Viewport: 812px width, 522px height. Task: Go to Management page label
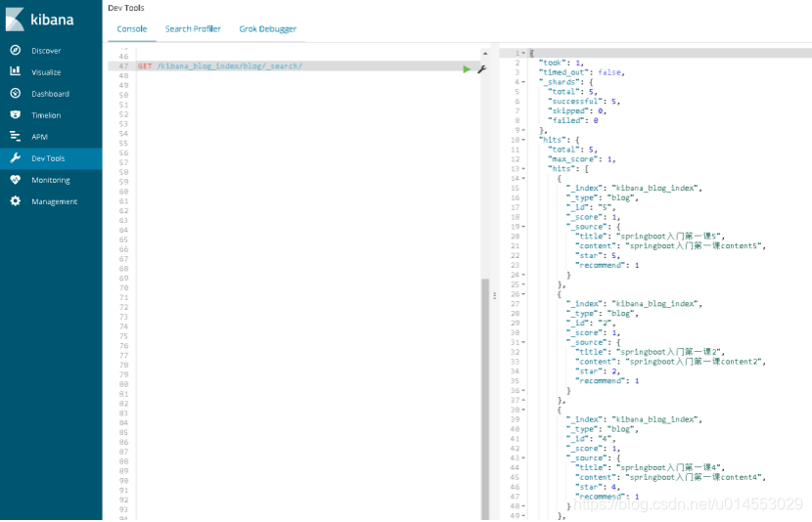click(55, 201)
